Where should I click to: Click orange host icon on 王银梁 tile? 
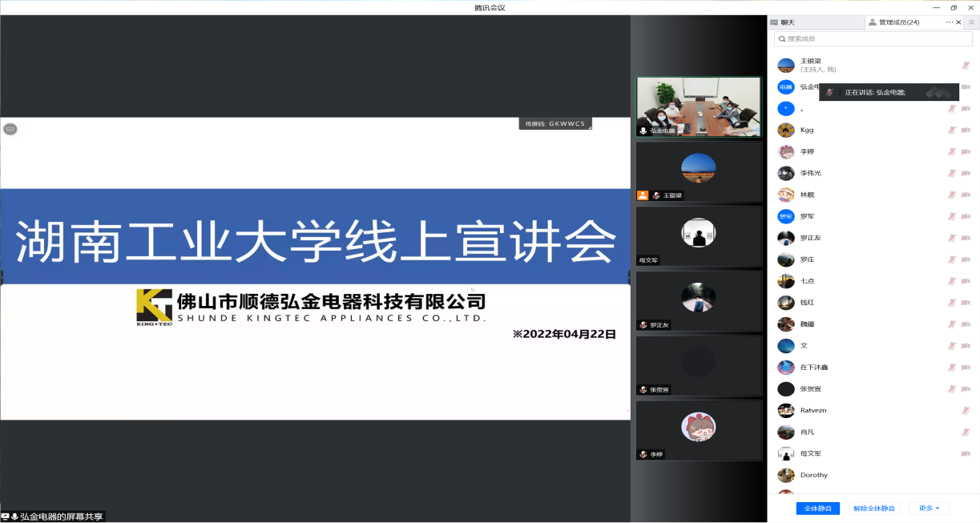(x=643, y=195)
